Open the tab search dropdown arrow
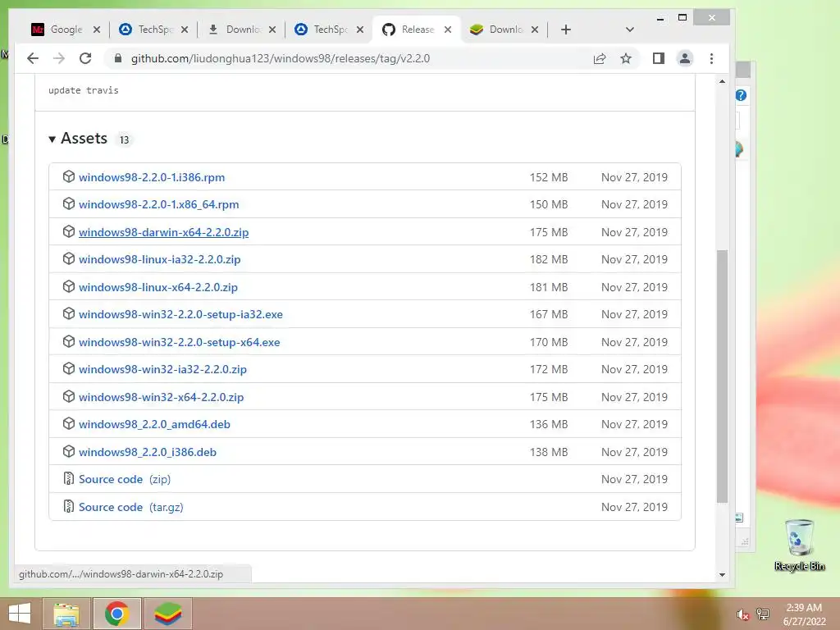Viewport: 840px width, 630px height. coord(629,30)
